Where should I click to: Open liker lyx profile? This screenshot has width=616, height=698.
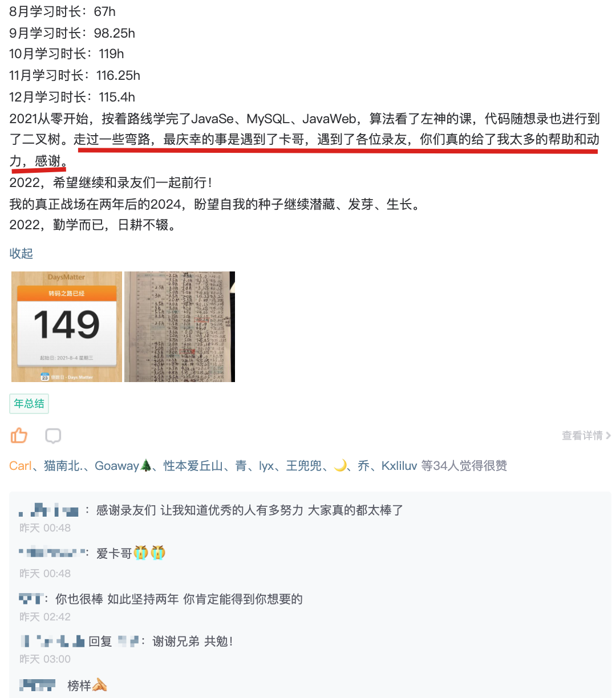(266, 466)
